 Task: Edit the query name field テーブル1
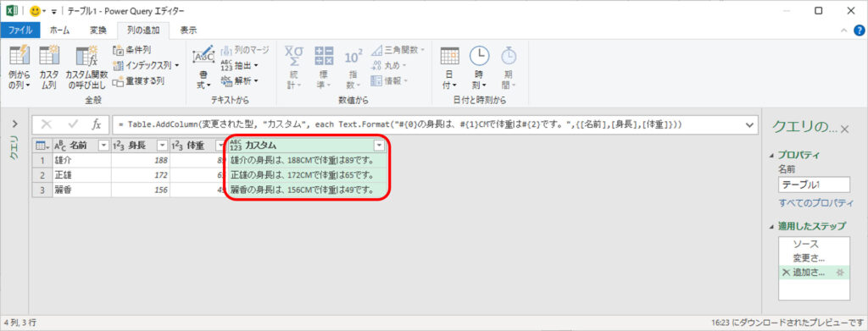(x=814, y=185)
